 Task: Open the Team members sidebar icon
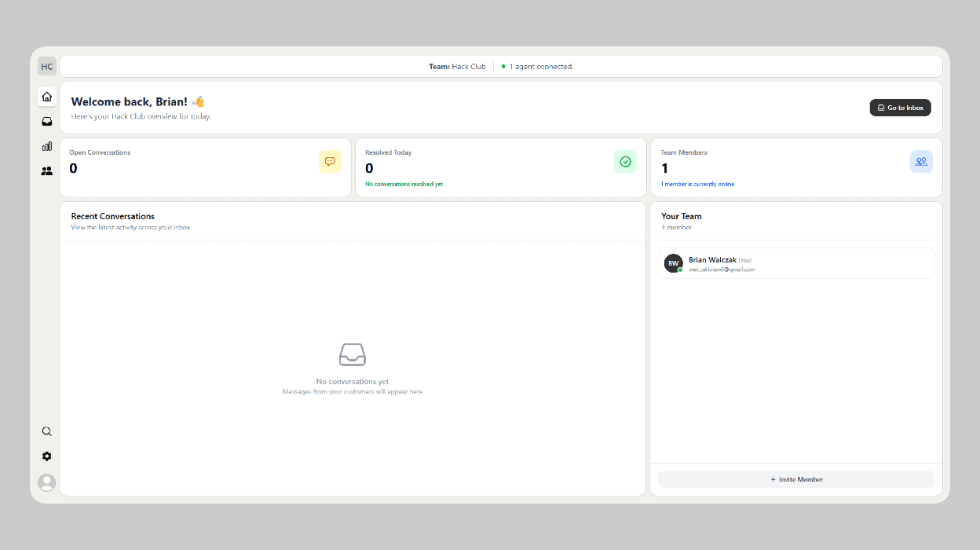click(x=47, y=170)
